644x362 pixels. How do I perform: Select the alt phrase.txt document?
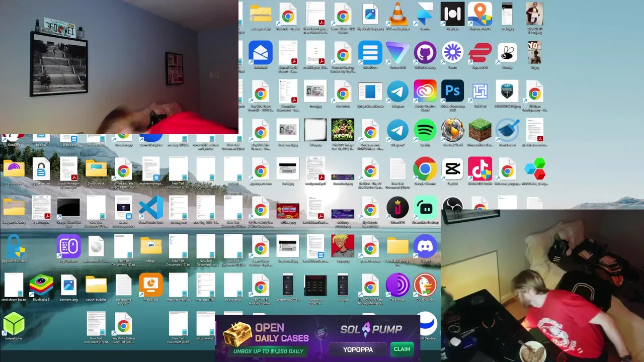pyautogui.click(x=233, y=286)
